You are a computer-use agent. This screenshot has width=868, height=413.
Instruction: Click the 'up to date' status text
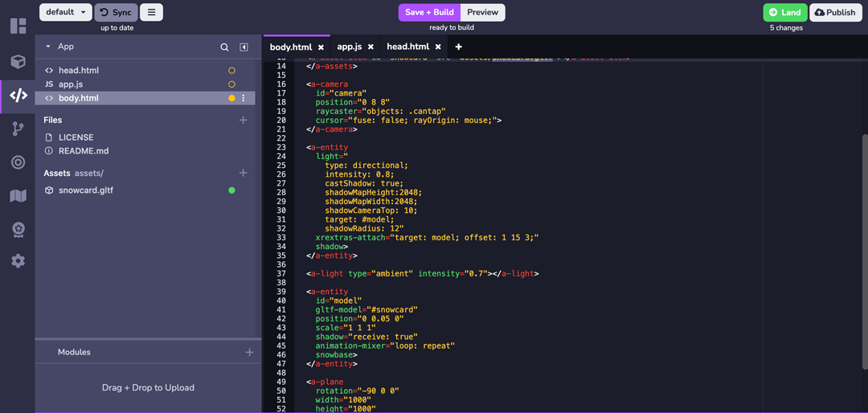click(x=117, y=27)
